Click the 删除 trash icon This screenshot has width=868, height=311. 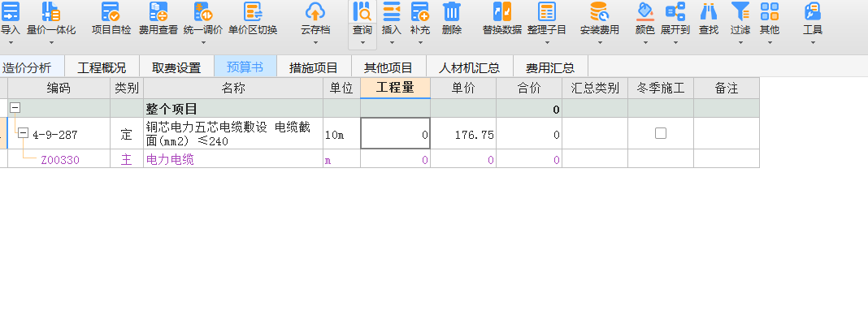tap(452, 11)
